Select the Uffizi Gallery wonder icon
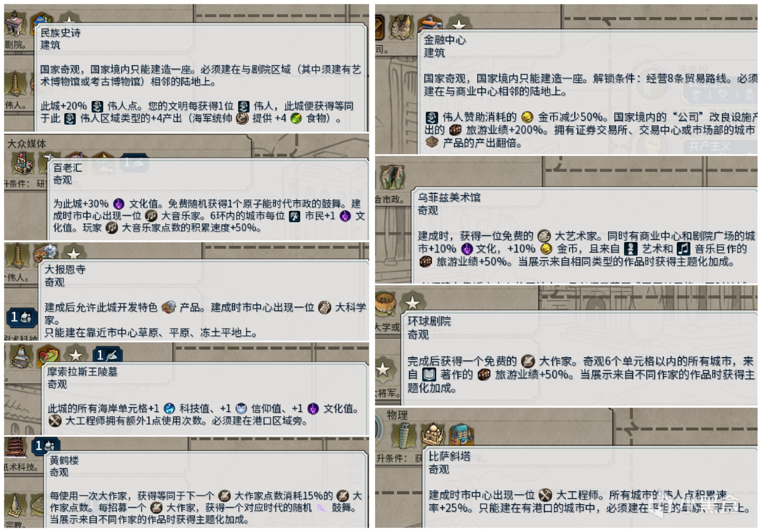 tap(392, 177)
